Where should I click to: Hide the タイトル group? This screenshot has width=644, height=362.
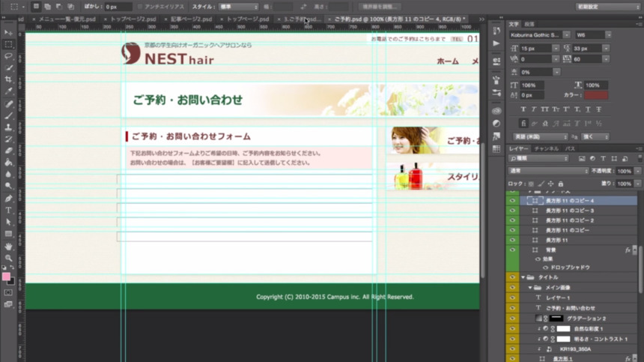(x=512, y=277)
